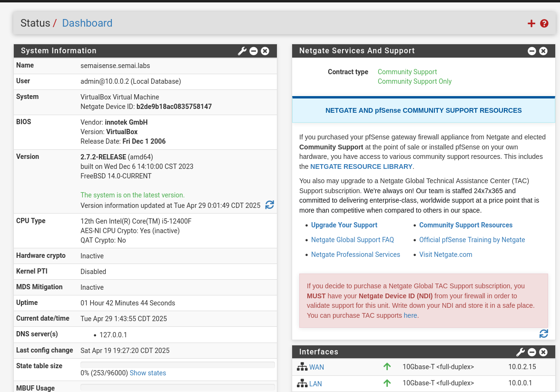
Task: Click the System Information widget title
Action: click(x=59, y=51)
